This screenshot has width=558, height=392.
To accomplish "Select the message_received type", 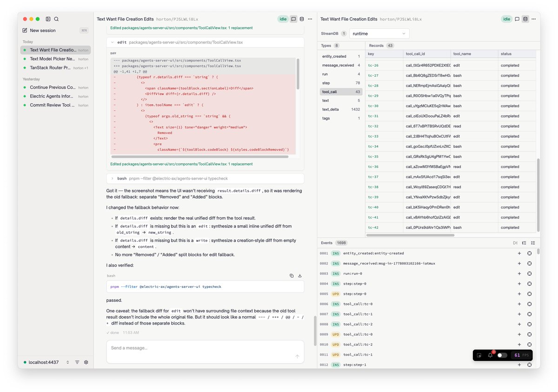I will (341, 65).
